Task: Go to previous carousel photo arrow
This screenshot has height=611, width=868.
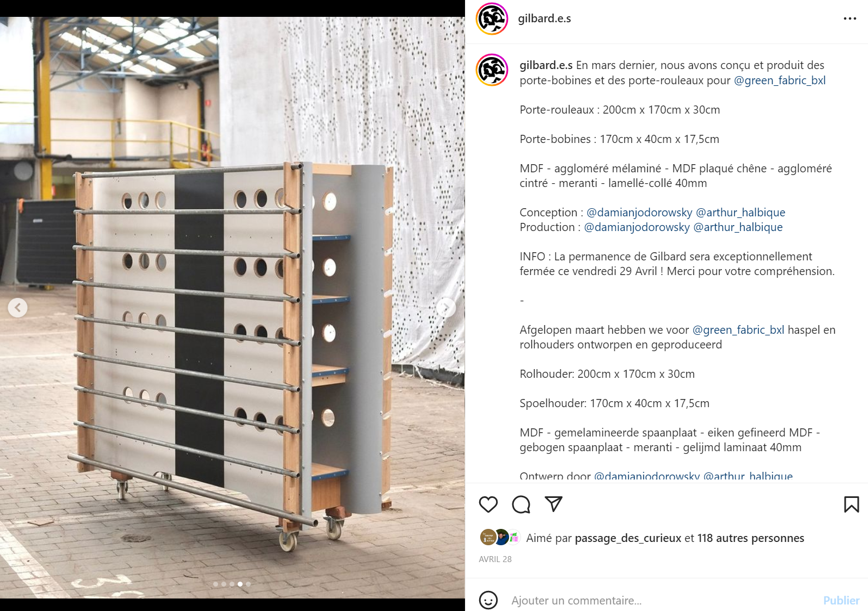Action: click(17, 308)
